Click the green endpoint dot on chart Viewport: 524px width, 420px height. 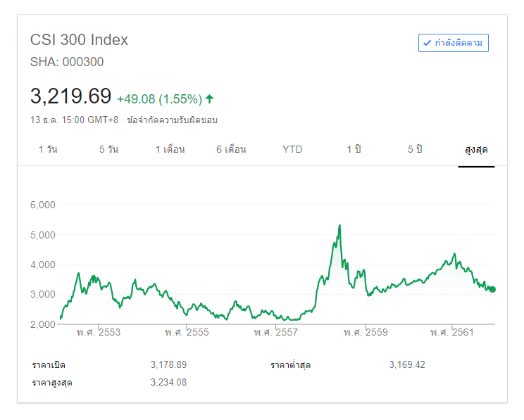pyautogui.click(x=492, y=289)
